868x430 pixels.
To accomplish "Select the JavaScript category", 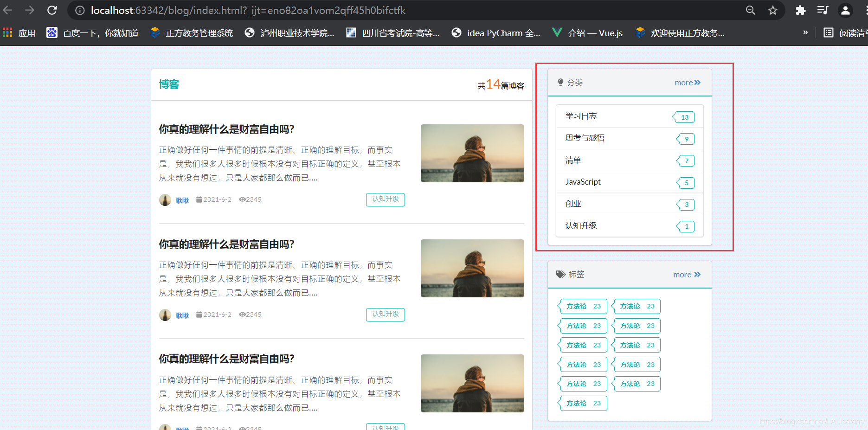I will 630,182.
